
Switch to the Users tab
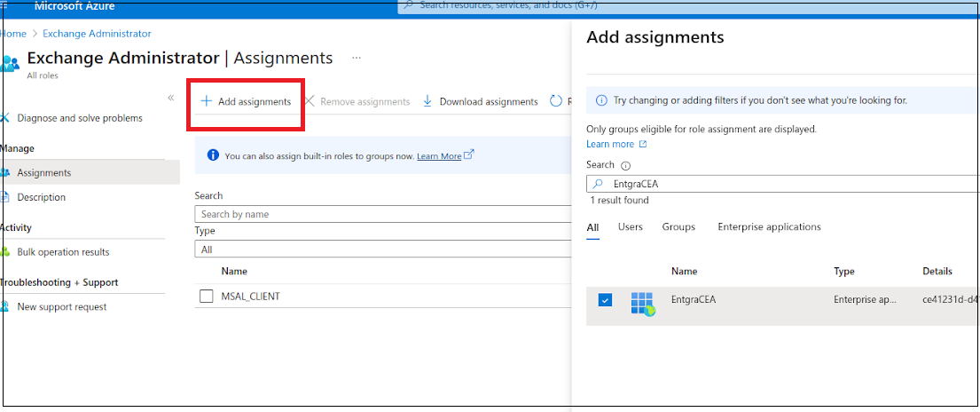coord(630,226)
